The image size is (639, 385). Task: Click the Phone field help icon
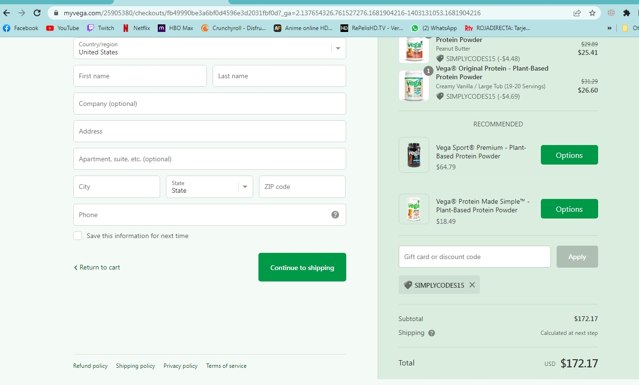pos(335,215)
